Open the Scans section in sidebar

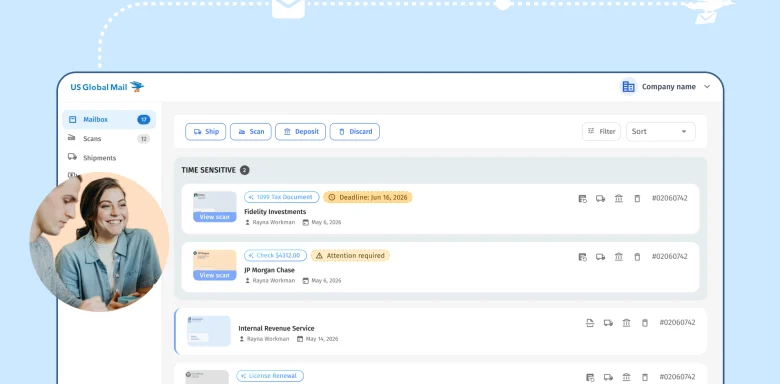click(x=109, y=139)
